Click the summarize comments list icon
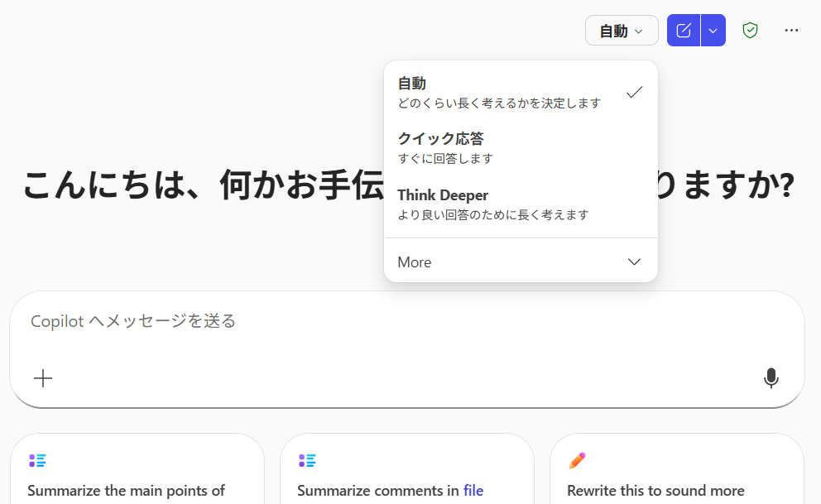 [307, 460]
